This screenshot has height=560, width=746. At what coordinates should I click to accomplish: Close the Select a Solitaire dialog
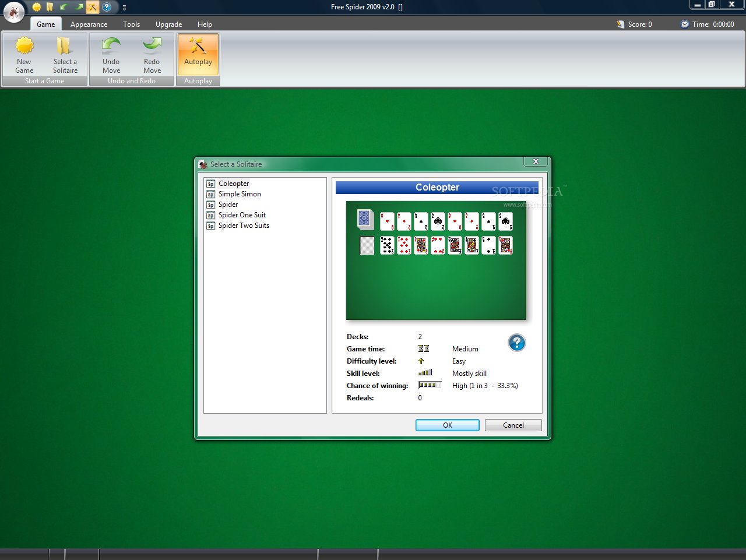(x=536, y=161)
